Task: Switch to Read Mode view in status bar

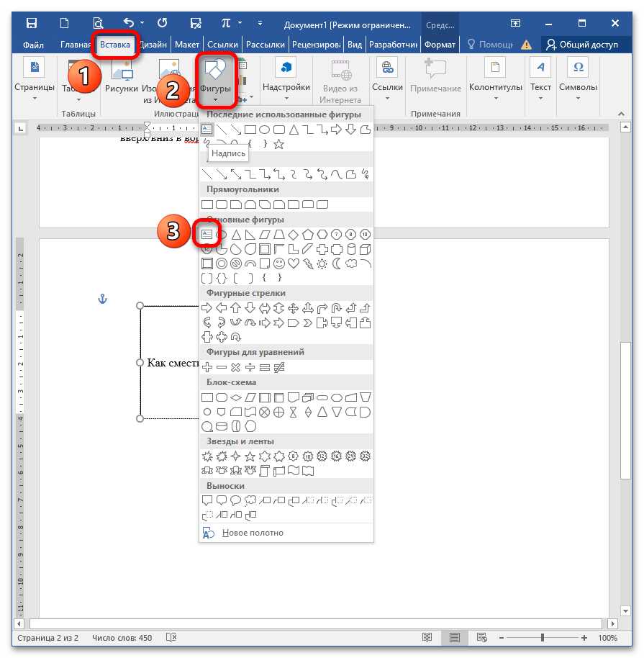Action: (x=427, y=638)
